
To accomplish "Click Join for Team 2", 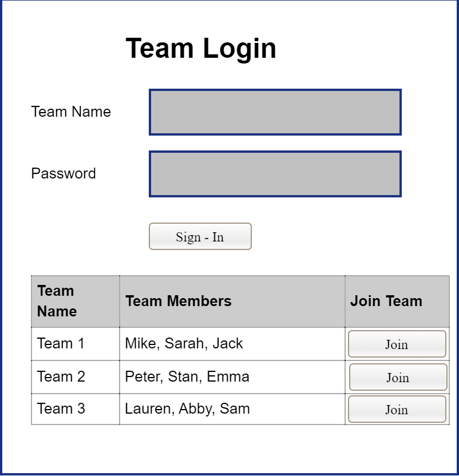I will coord(398,377).
